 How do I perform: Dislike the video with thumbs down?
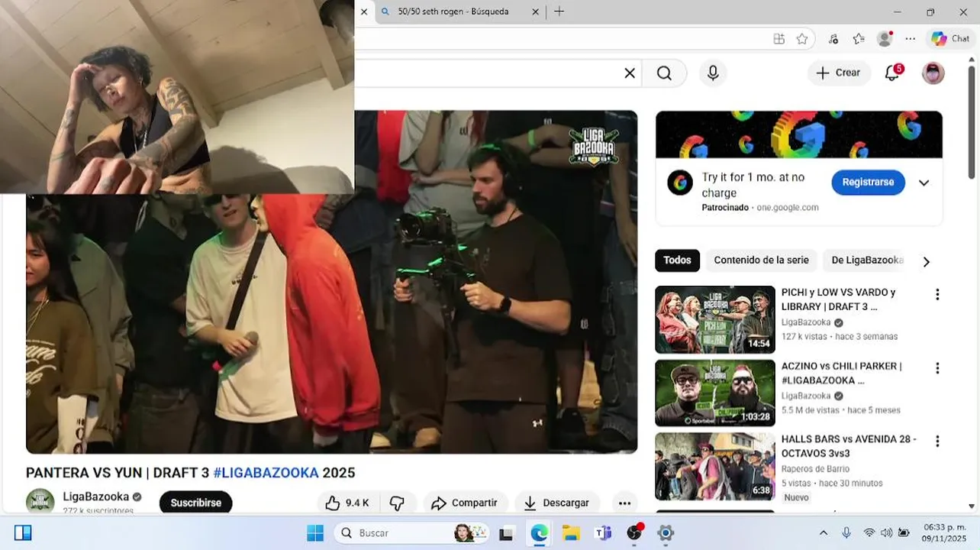[x=397, y=503]
